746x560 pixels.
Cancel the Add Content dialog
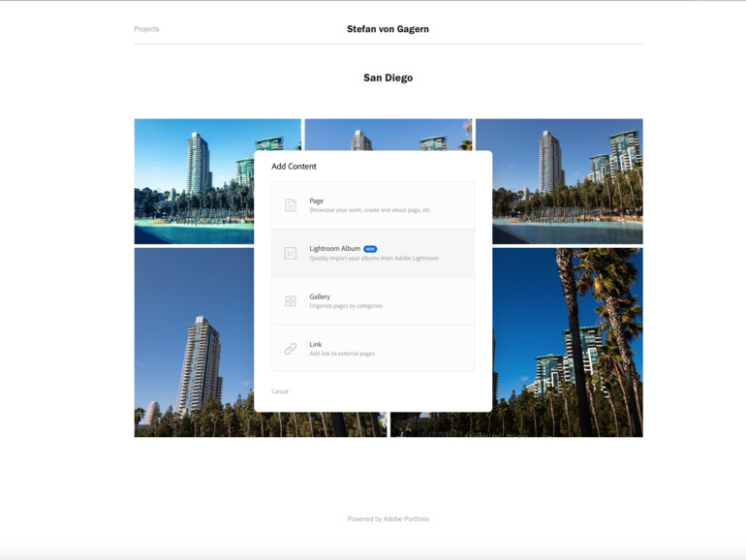[280, 391]
